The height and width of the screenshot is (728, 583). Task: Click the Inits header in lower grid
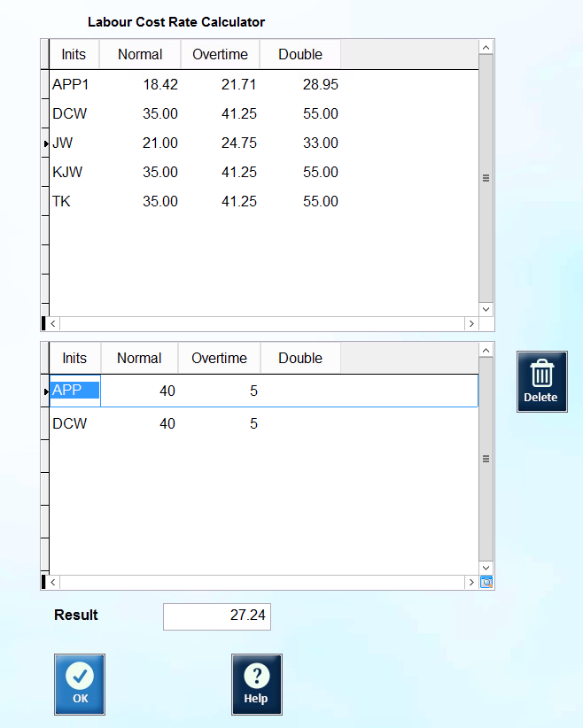[x=74, y=358]
